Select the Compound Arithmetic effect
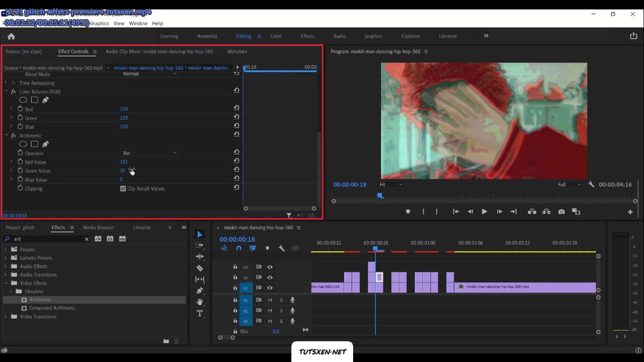644x362 pixels. tap(52, 308)
